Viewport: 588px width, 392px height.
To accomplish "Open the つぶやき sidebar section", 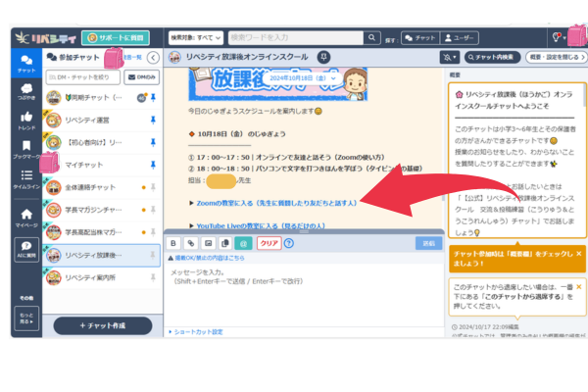I will point(26,91).
